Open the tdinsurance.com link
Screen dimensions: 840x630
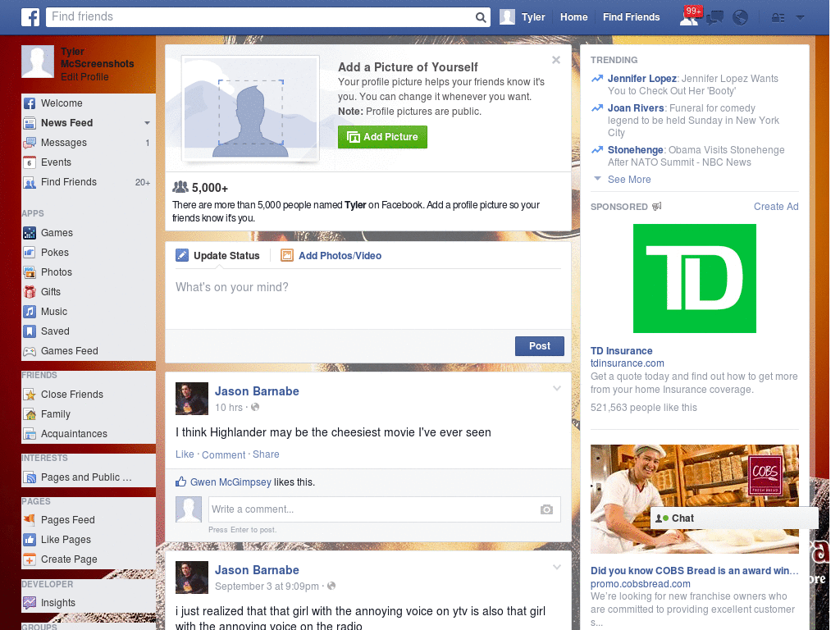tap(627, 363)
